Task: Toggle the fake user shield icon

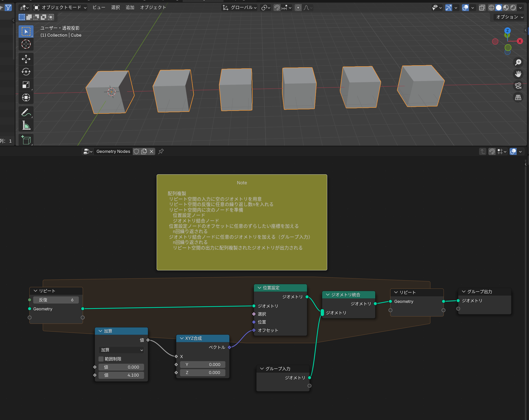Action: click(x=137, y=151)
